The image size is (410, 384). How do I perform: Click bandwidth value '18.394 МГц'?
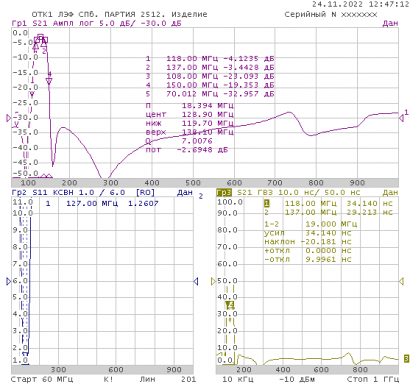click(x=208, y=106)
